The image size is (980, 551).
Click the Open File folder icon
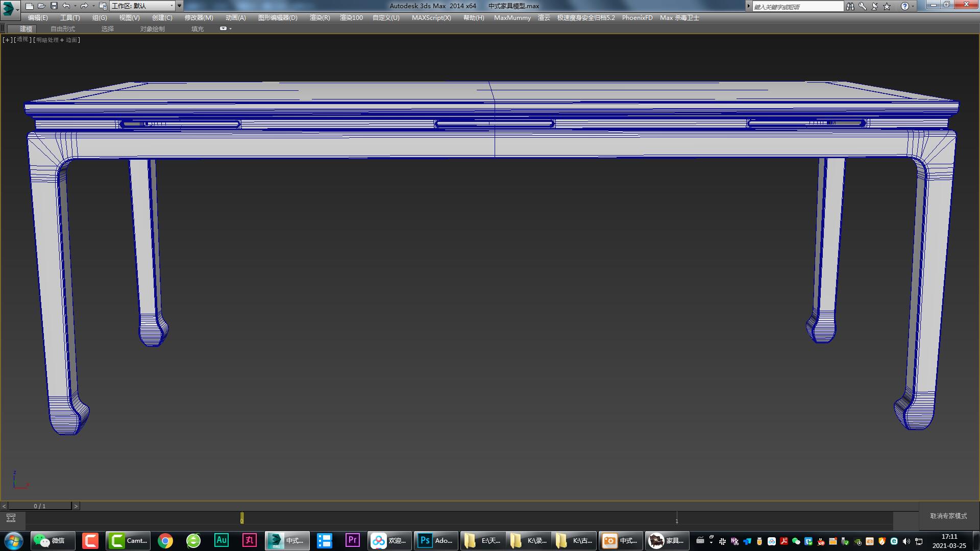pyautogui.click(x=42, y=6)
